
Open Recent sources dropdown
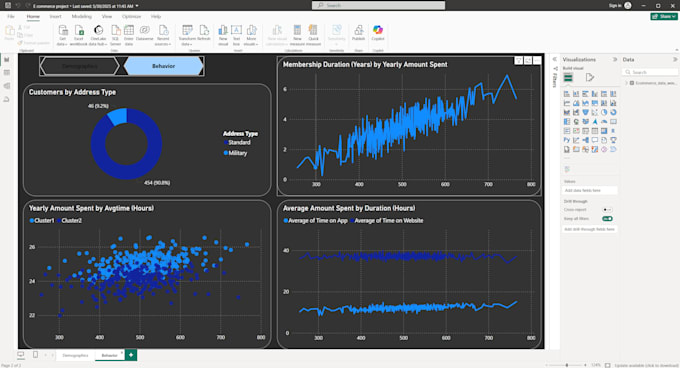163,35
